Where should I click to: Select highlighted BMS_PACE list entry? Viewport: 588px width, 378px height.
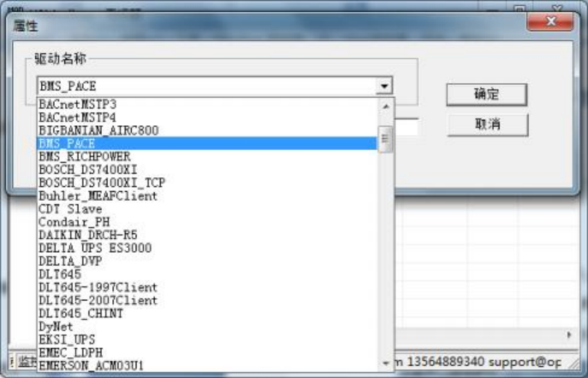(x=207, y=143)
